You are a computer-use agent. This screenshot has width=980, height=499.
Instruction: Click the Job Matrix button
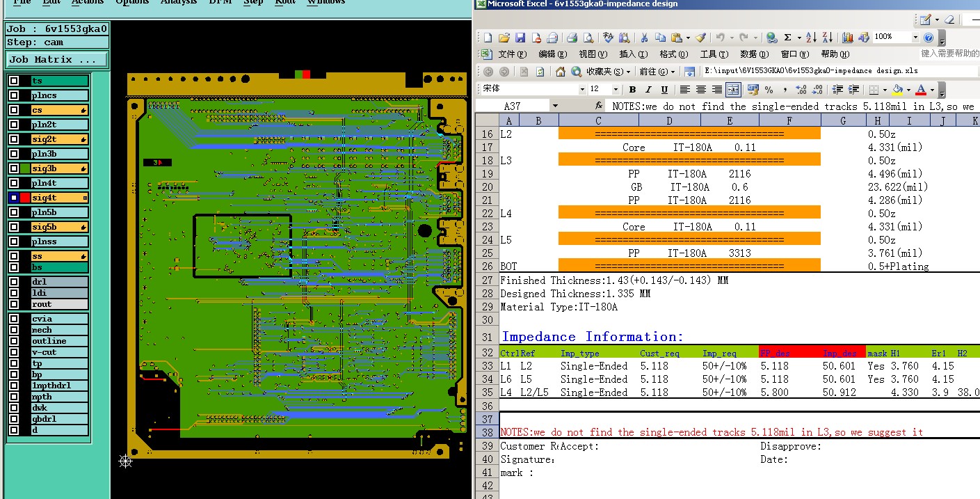pyautogui.click(x=57, y=60)
